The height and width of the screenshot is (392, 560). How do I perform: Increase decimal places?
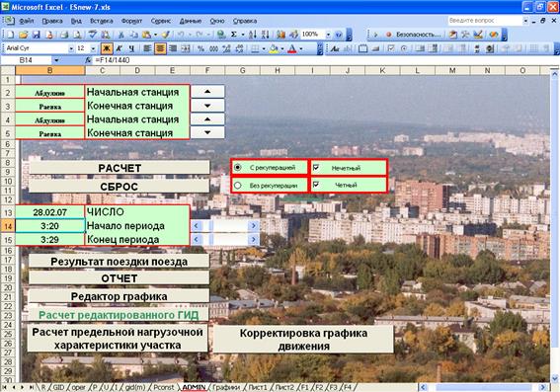226,48
